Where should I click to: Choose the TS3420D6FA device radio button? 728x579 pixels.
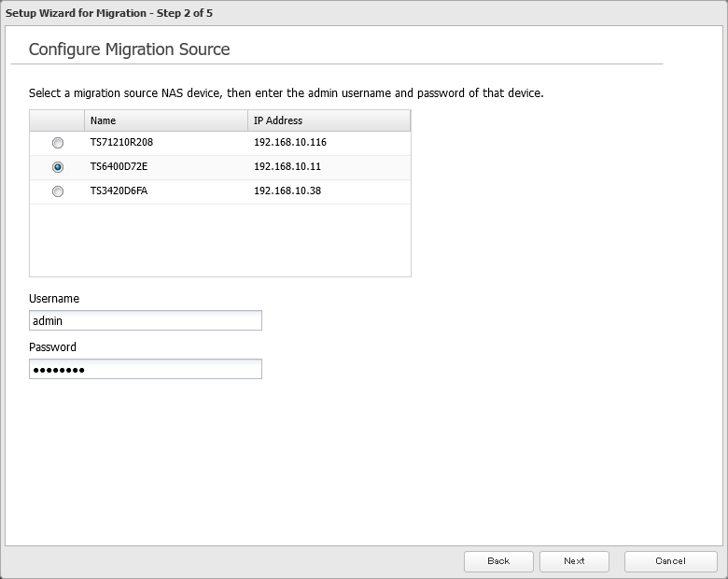click(58, 191)
